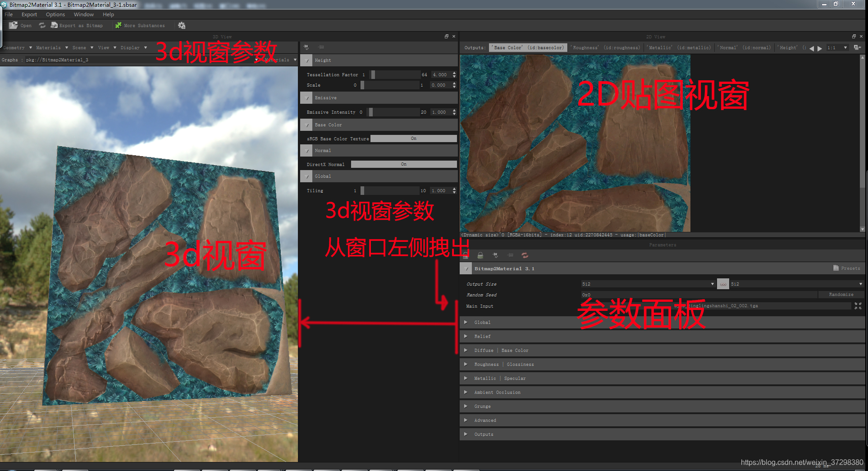Viewport: 868px width, 471px height.
Task: Open a substance using the Open icon
Action: [14, 25]
